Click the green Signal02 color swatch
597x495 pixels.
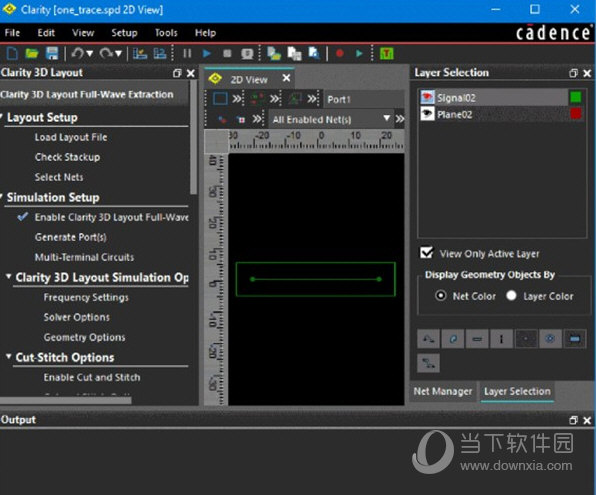coord(576,97)
